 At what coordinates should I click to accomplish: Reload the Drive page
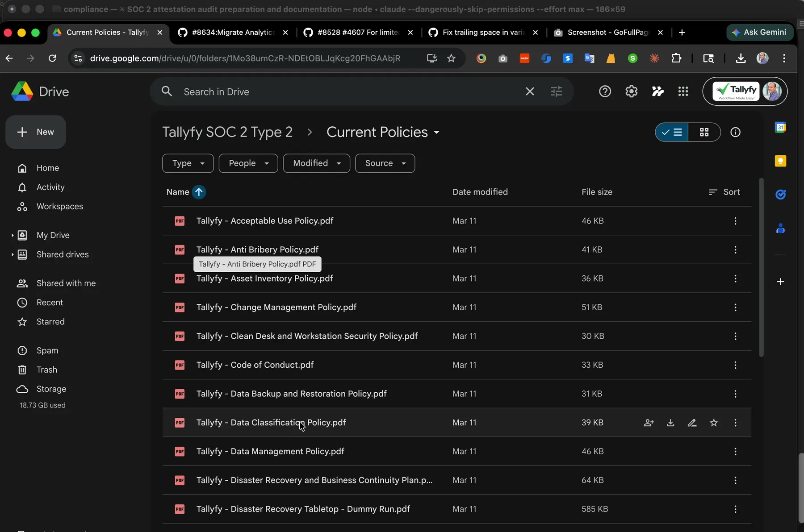[52, 58]
